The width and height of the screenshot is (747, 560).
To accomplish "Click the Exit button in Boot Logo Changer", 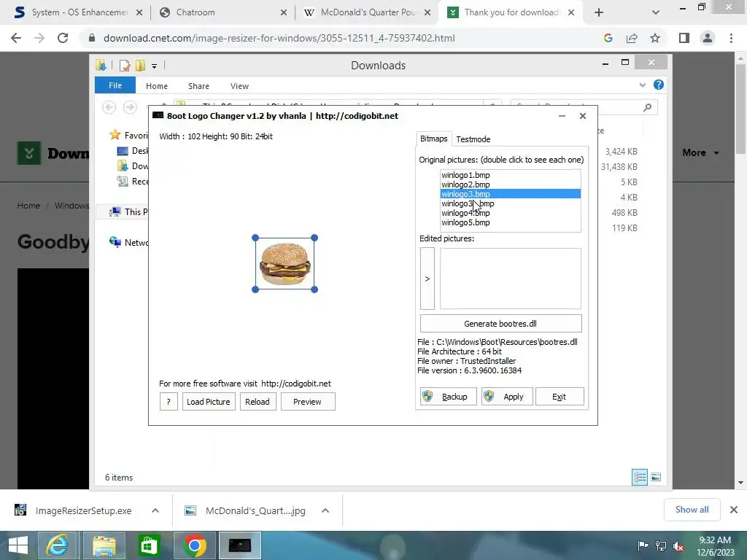I will click(560, 397).
